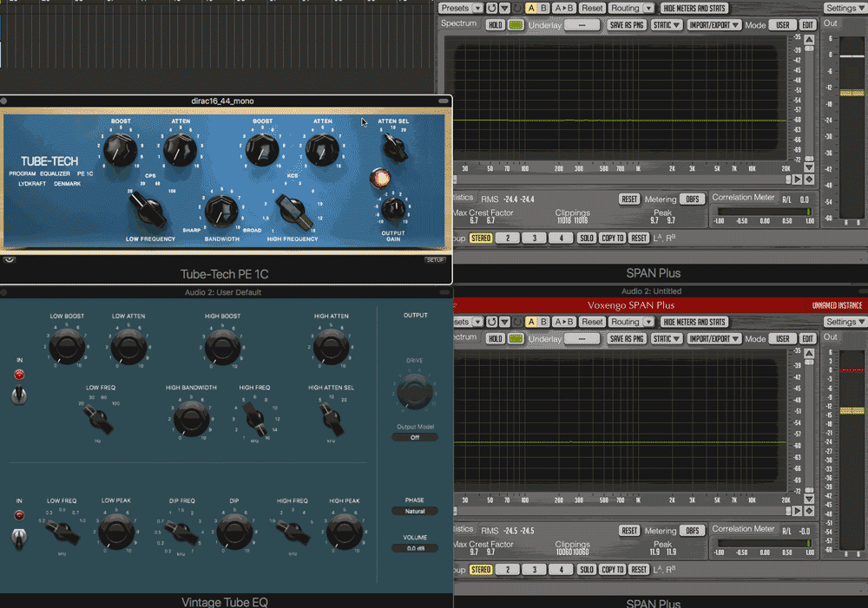Image resolution: width=868 pixels, height=608 pixels.
Task: Open IMPORT/EXPORT menu in bottom SPAN Plus
Action: 714,338
